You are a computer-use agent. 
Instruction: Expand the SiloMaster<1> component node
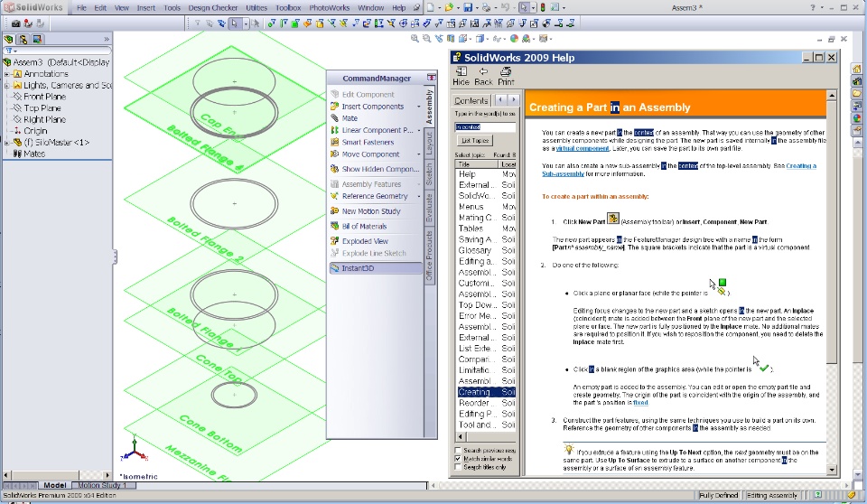(6, 142)
